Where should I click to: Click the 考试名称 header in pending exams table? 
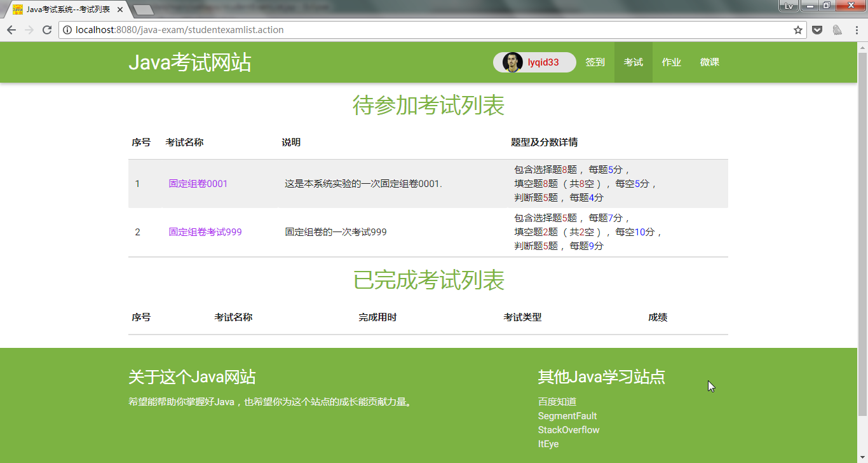pos(184,142)
